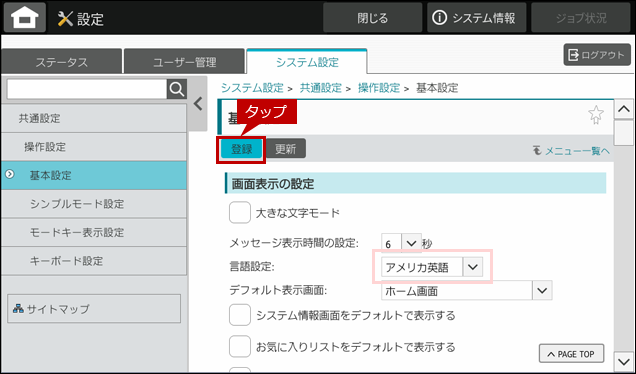Tap the 更新 button
This screenshot has width=636, height=374.
[286, 149]
